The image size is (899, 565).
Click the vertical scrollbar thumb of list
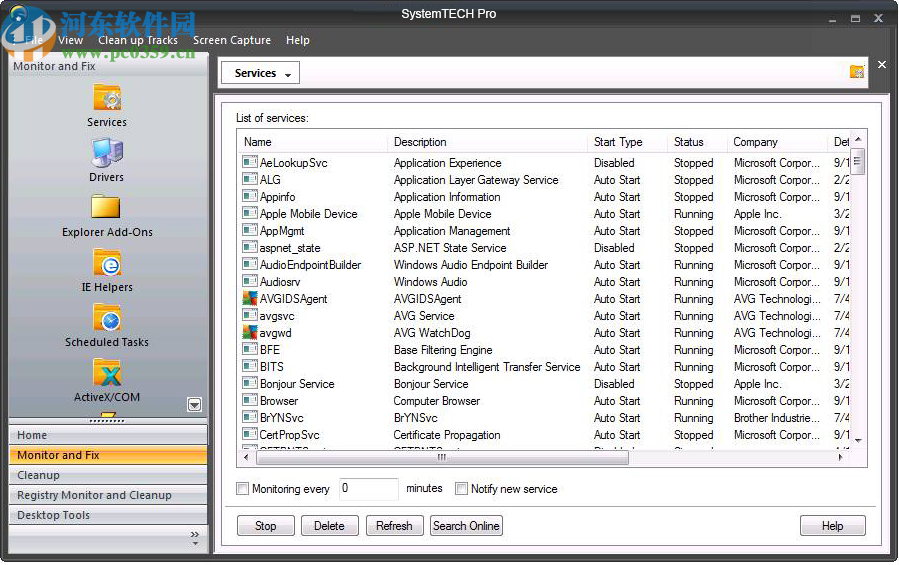pos(858,161)
